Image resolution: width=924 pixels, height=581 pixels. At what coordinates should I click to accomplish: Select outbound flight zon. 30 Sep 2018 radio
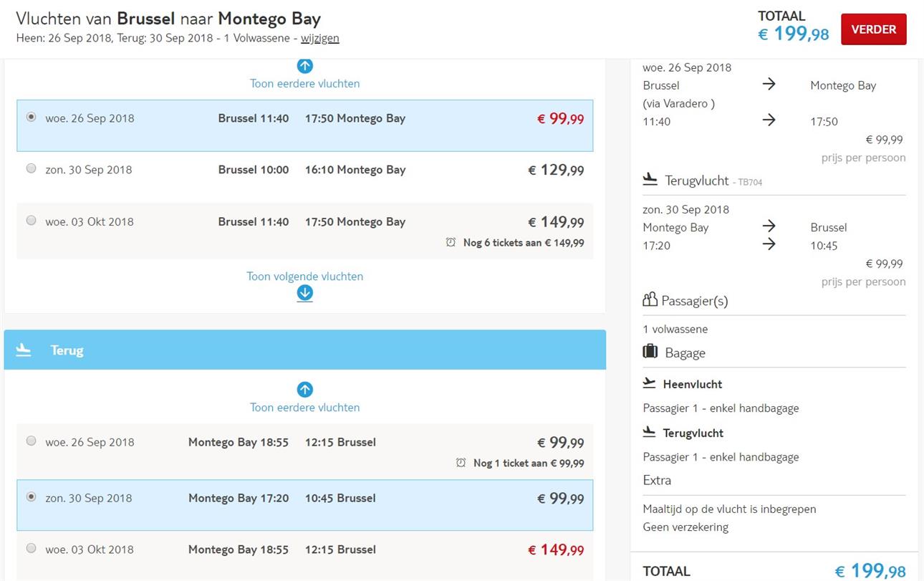(31, 169)
